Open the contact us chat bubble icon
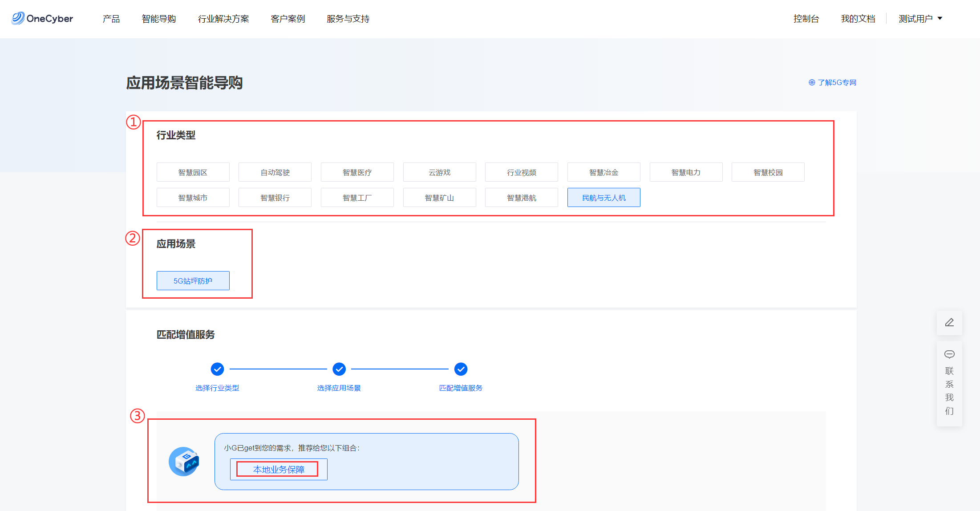 coord(949,354)
